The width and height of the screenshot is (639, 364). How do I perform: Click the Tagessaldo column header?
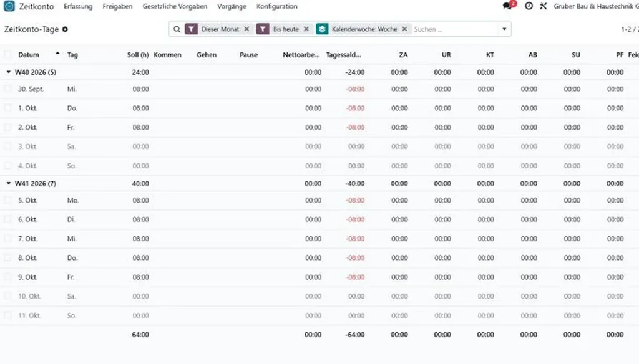pyautogui.click(x=344, y=55)
